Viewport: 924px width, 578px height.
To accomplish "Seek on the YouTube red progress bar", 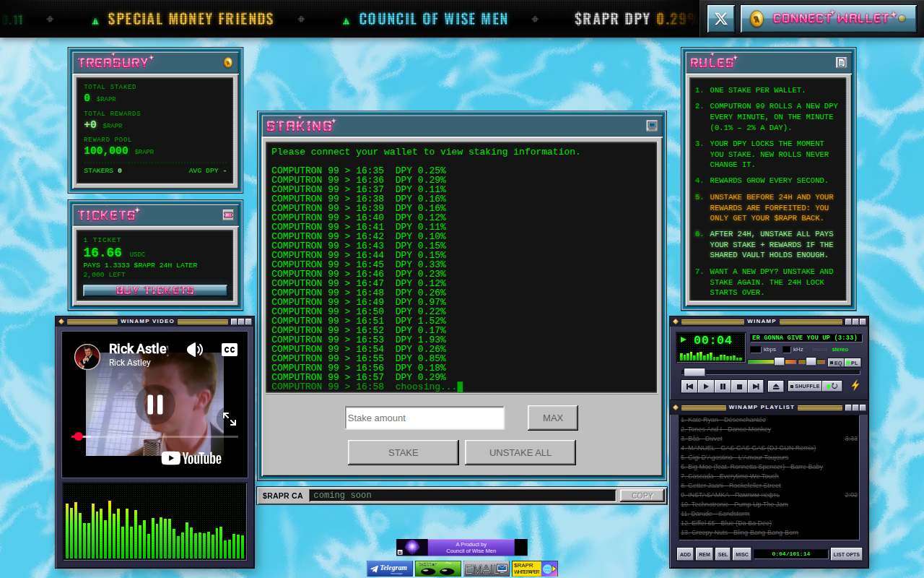I will 155,436.
